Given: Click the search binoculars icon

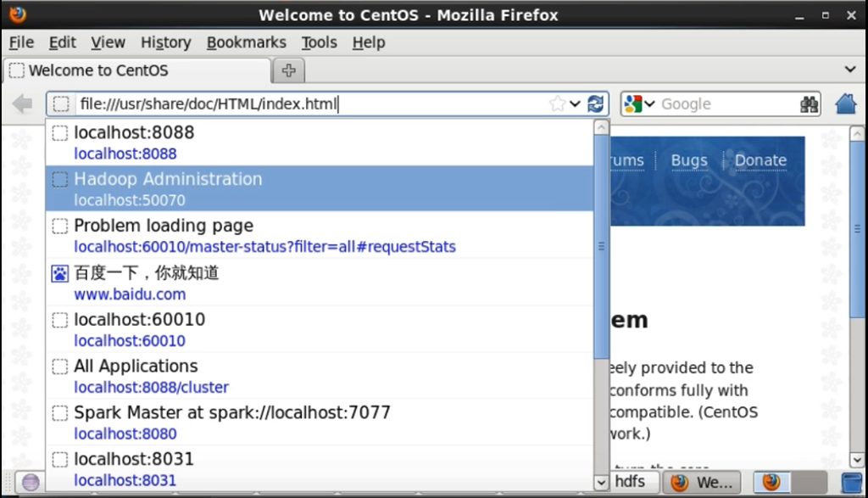Looking at the screenshot, I should (809, 104).
